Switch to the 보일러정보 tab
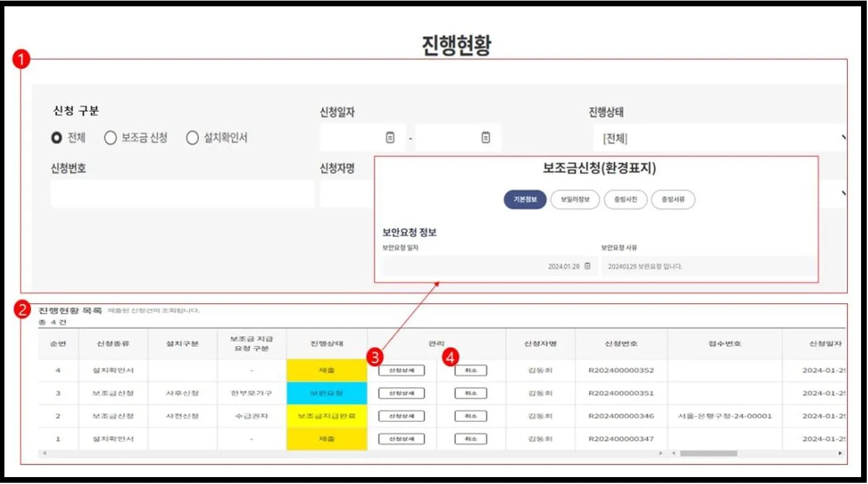Screen dimensions: 868x484 574,200
